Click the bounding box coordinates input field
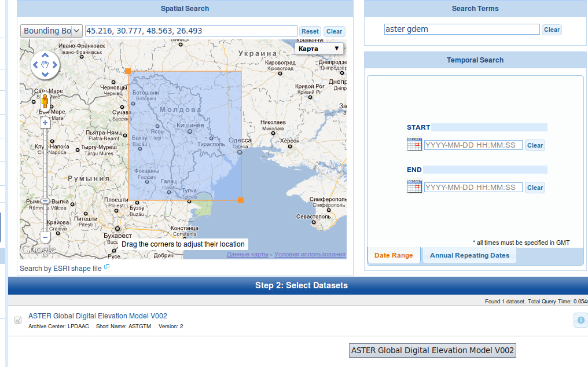588x367 pixels. pos(191,31)
